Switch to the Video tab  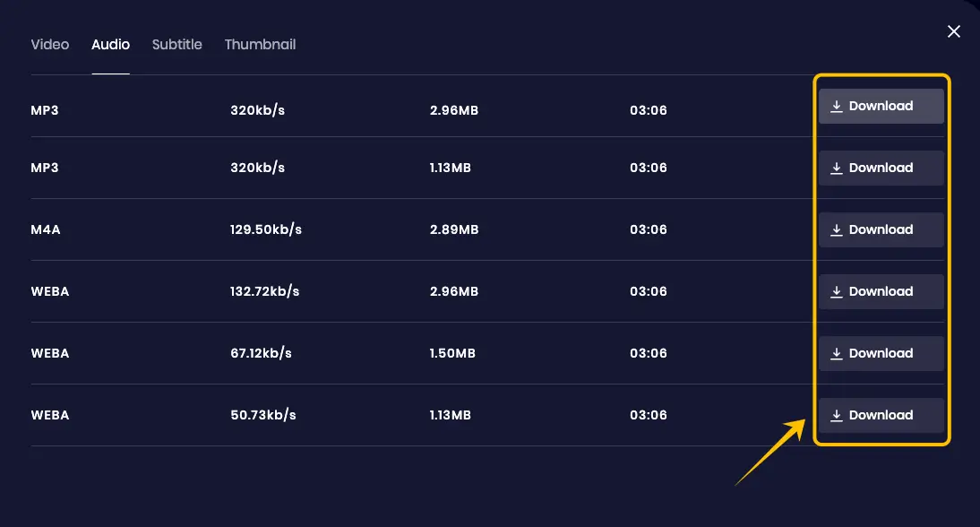click(50, 45)
